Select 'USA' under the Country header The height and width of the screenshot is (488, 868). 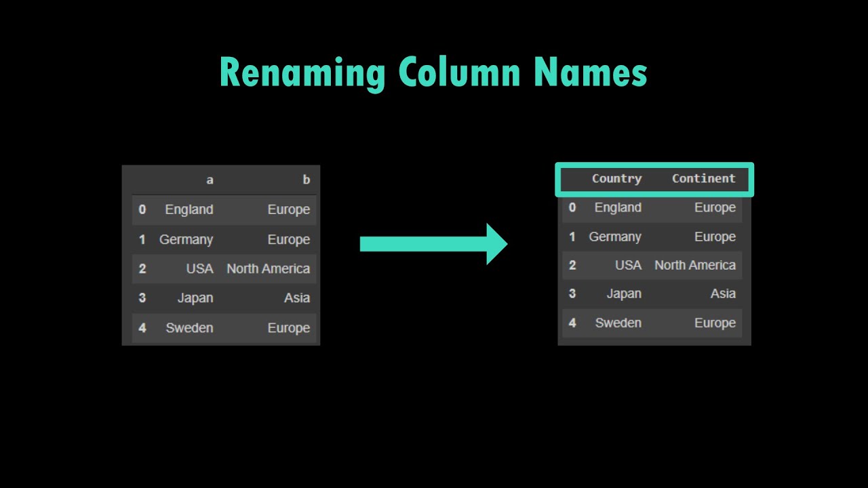[628, 265]
